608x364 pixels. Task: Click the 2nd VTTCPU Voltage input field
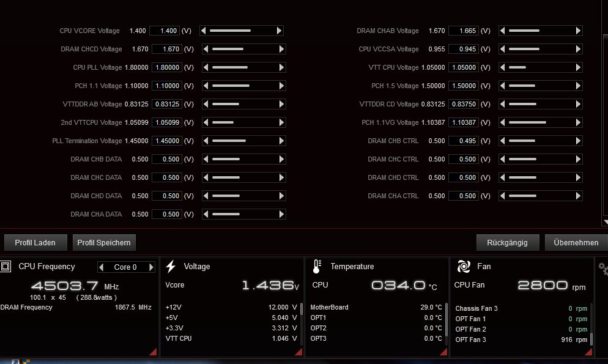(x=167, y=122)
